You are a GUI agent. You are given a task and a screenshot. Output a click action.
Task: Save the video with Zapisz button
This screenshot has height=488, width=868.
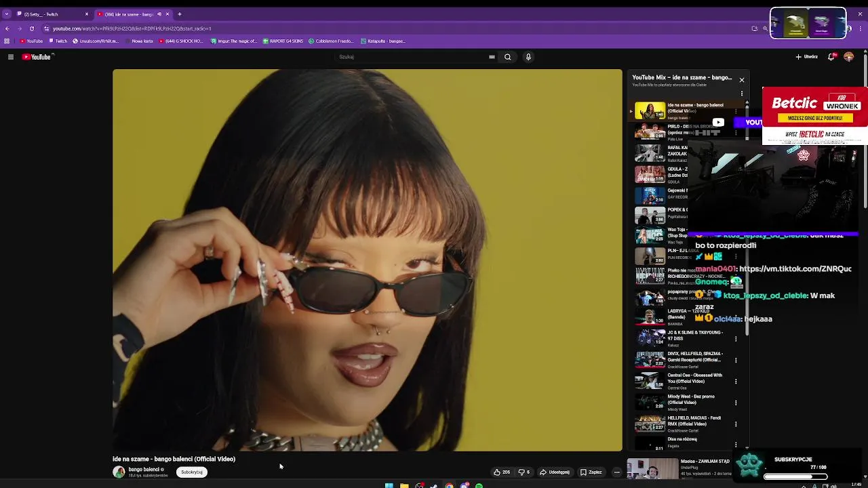tap(591, 472)
